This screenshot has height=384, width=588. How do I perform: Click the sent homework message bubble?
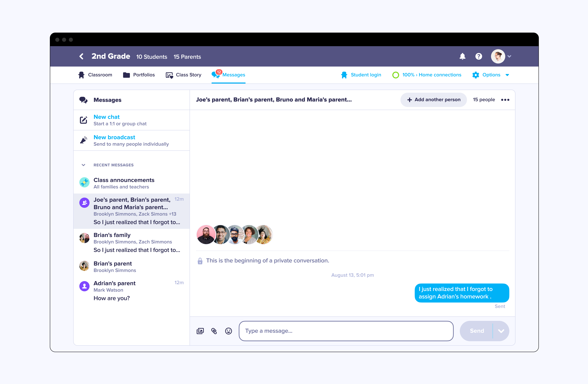pyautogui.click(x=462, y=293)
